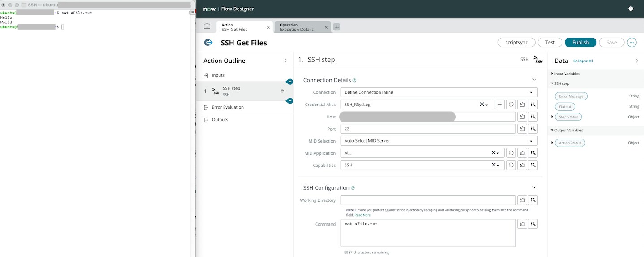
Task: Open the Credential Alias dropdown arrow
Action: (486, 105)
